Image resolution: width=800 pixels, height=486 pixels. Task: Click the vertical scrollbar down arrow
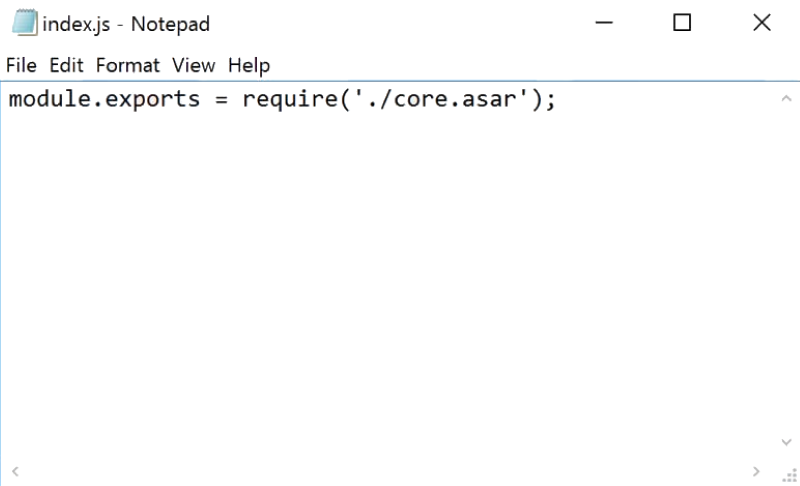786,441
